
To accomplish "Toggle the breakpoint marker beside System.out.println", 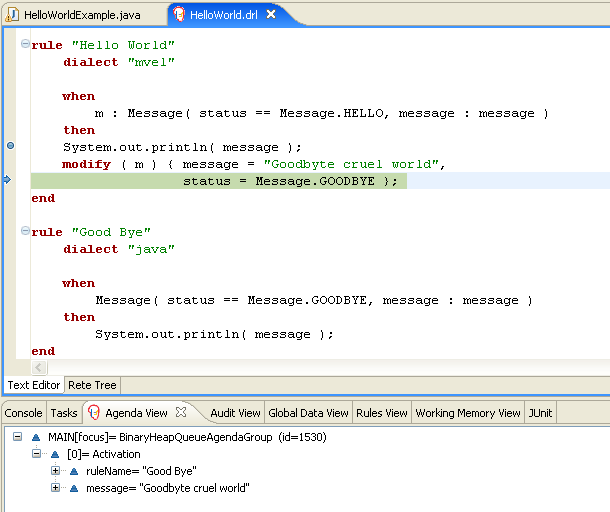I will 10,146.
